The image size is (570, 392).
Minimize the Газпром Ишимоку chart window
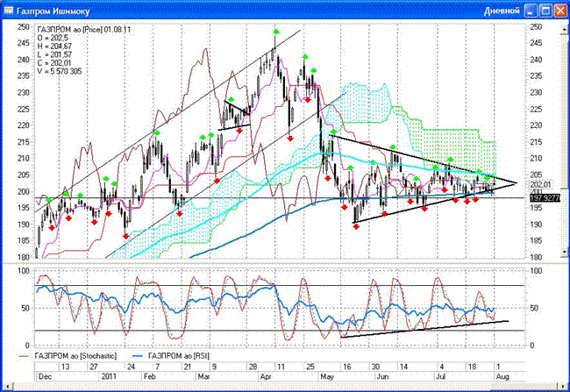(x=531, y=11)
